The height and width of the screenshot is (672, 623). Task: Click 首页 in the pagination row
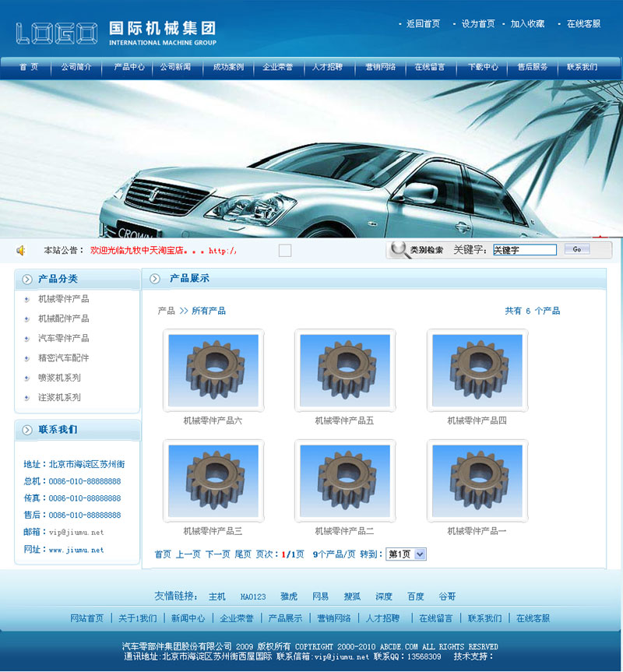163,554
